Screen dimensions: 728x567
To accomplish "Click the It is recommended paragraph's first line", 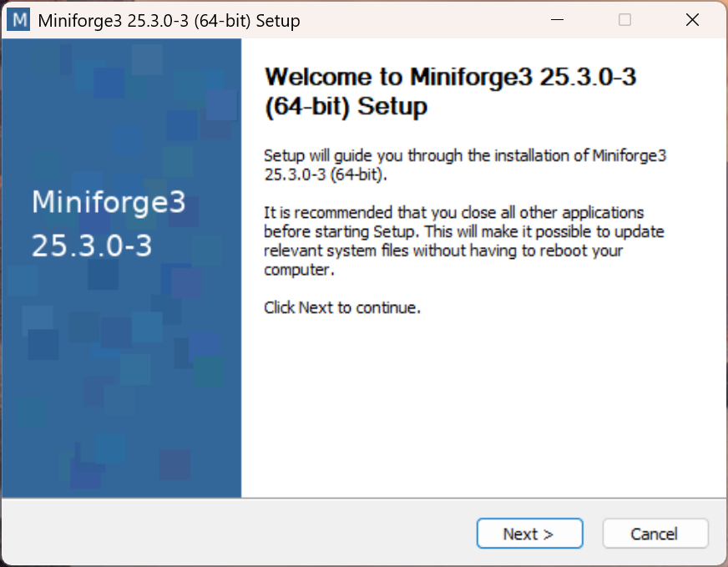I will click(x=453, y=213).
